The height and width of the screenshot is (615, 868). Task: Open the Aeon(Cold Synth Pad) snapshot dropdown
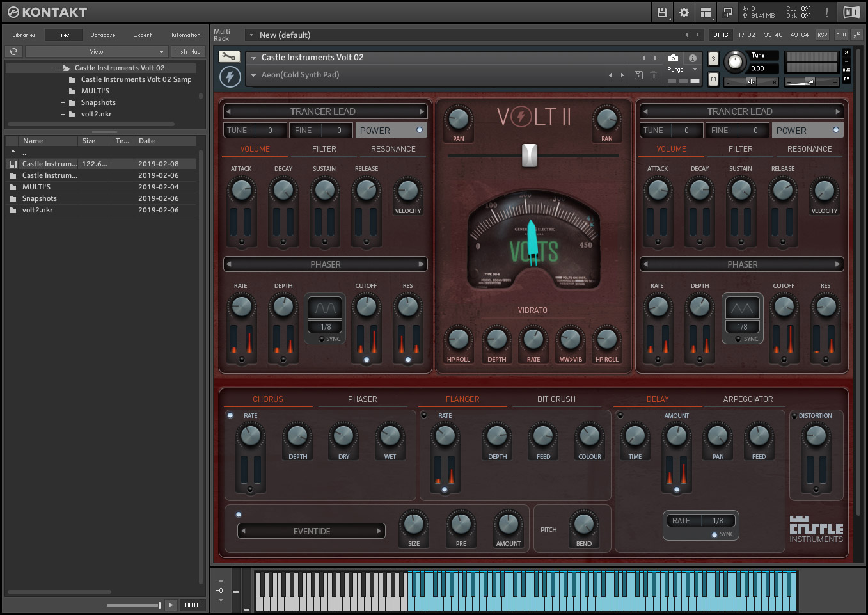click(254, 75)
